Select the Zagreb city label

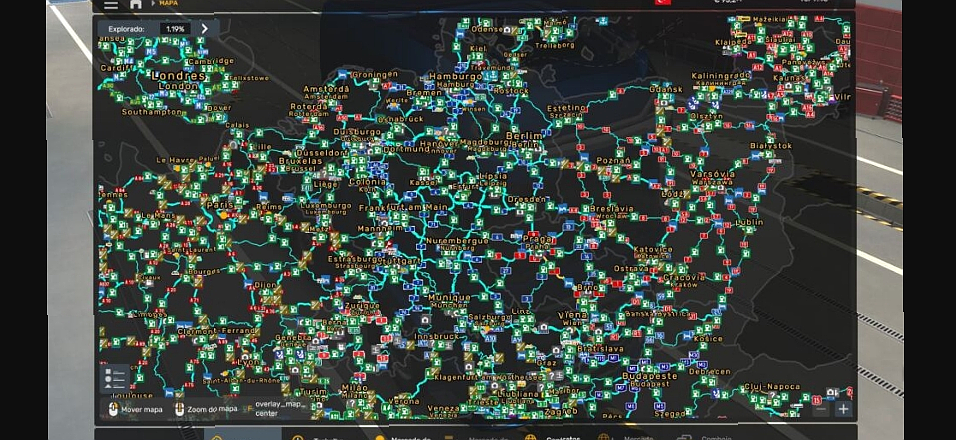coord(560,411)
